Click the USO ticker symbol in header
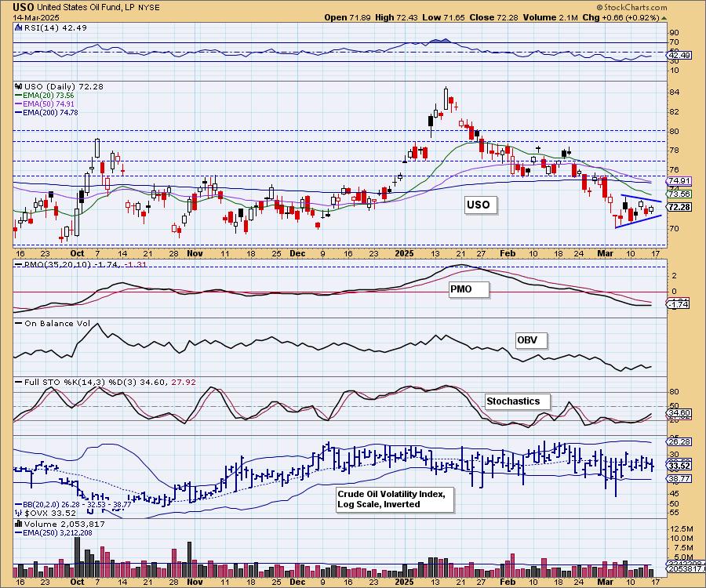Image resolution: width=706 pixels, height=588 pixels. click(24, 7)
